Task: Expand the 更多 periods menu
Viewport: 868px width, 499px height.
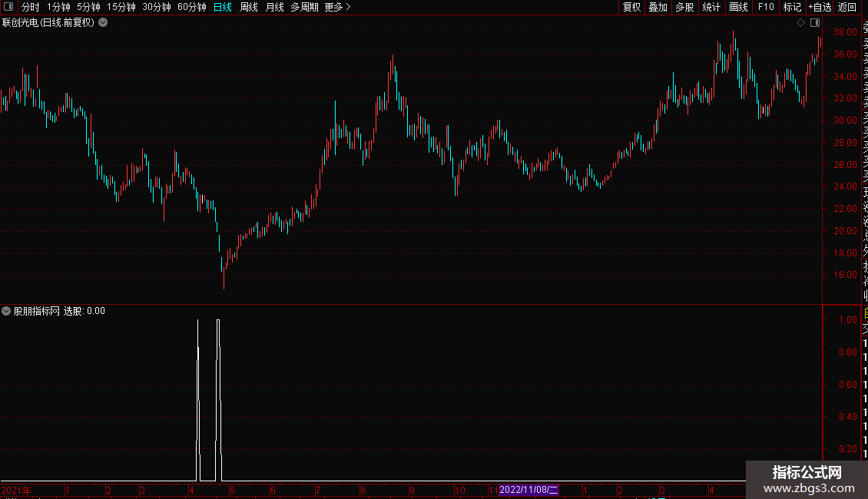Action: pyautogui.click(x=338, y=7)
